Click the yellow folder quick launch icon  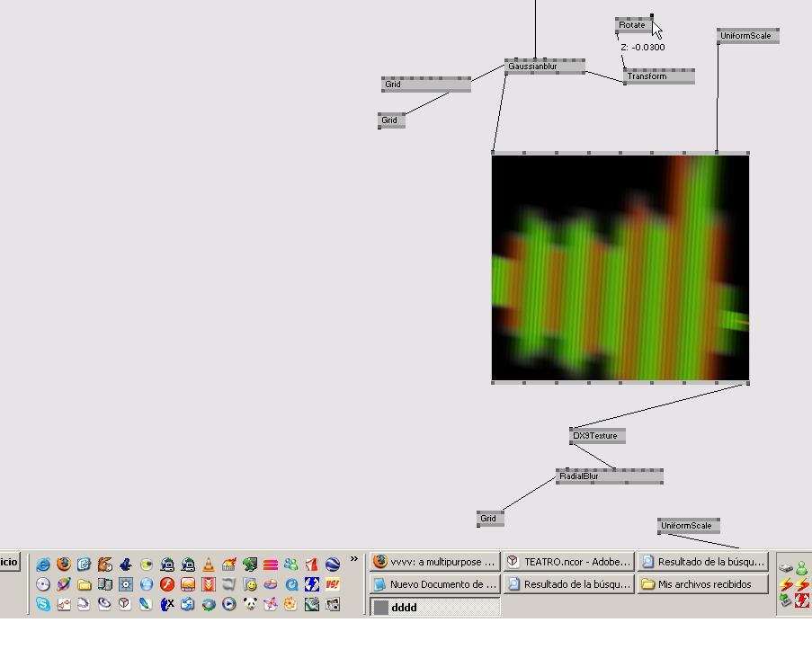click(x=85, y=584)
